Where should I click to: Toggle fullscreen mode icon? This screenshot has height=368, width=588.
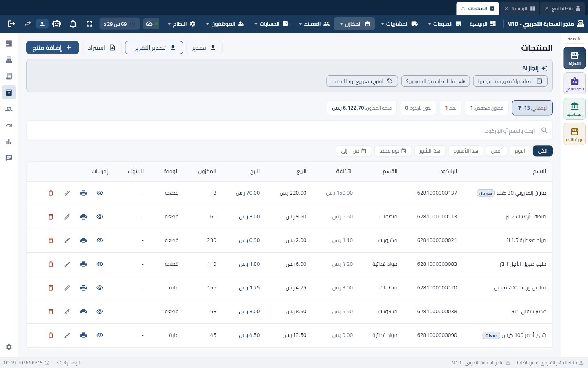(89, 24)
